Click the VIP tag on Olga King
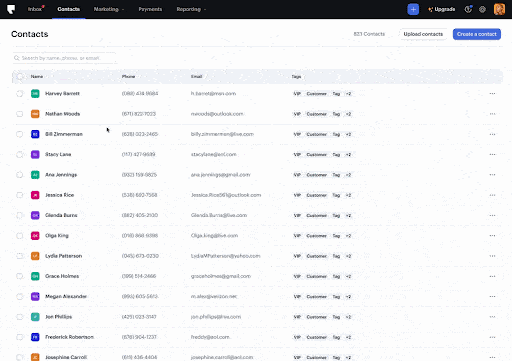The image size is (512, 361). (x=297, y=236)
